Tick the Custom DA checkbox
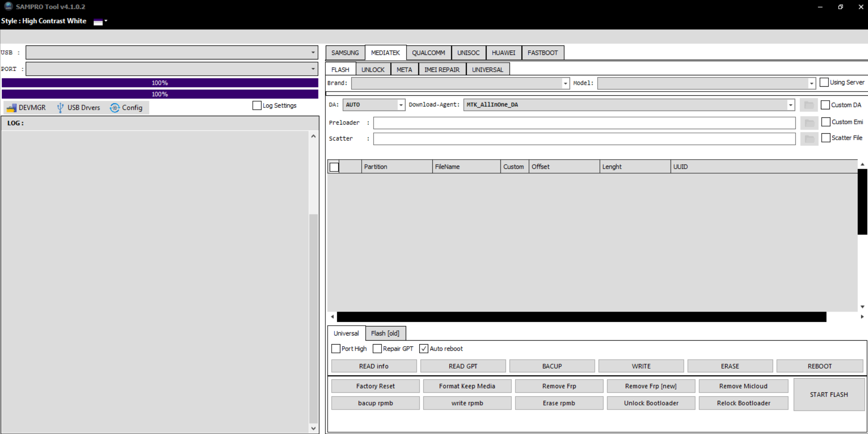Viewport: 868px width, 434px height. (825, 105)
